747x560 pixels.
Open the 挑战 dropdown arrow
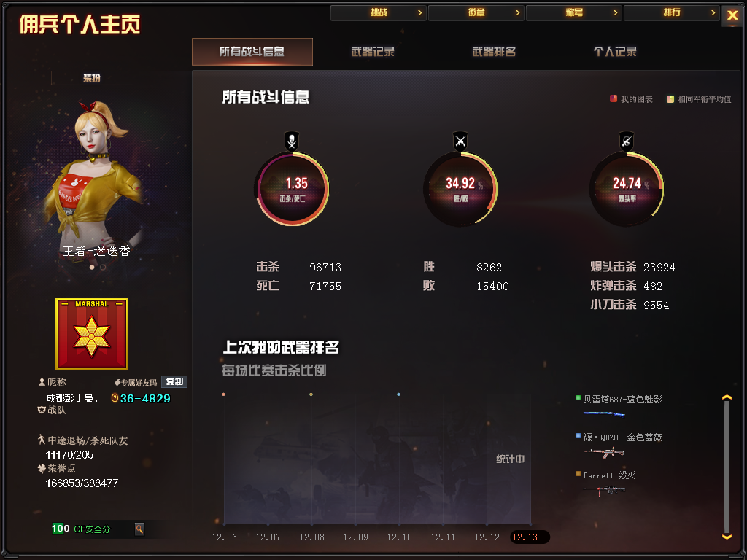coord(419,13)
